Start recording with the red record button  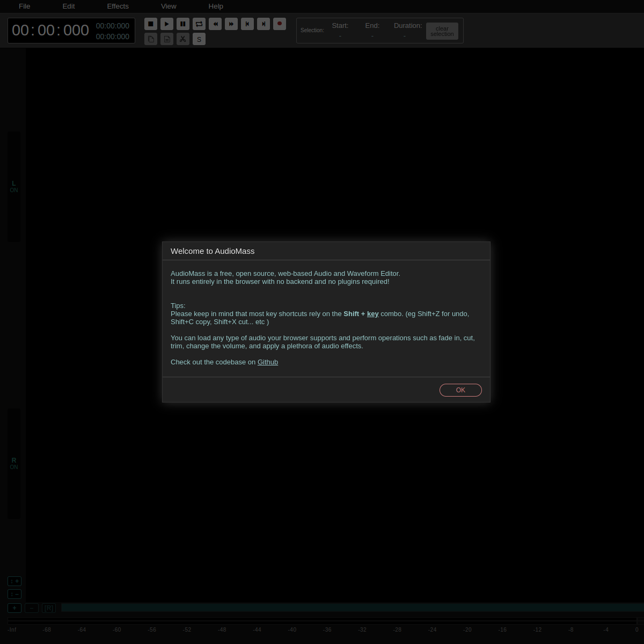(280, 24)
